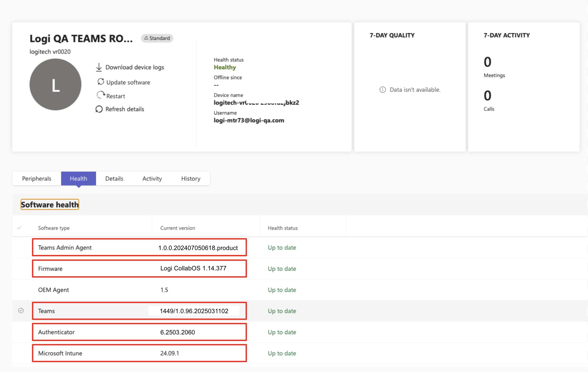Click logitech vr0020 subtitle
The height and width of the screenshot is (372, 588).
(x=50, y=52)
